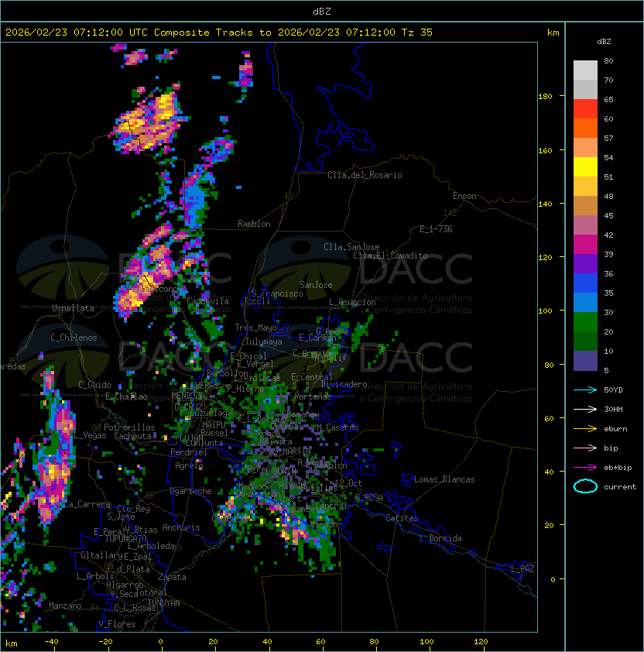Click the Cacheuta label
Viewport: 644px width, 652px height.
click(132, 436)
